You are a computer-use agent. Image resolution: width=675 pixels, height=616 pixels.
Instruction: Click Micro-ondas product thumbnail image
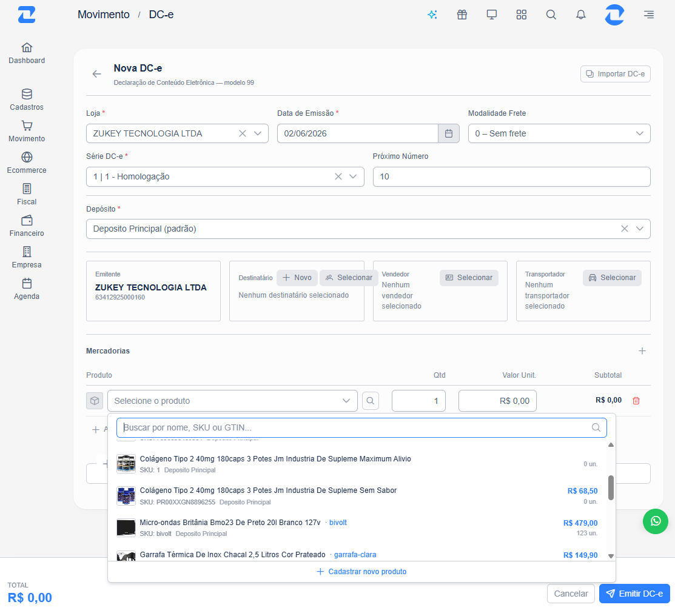(126, 527)
